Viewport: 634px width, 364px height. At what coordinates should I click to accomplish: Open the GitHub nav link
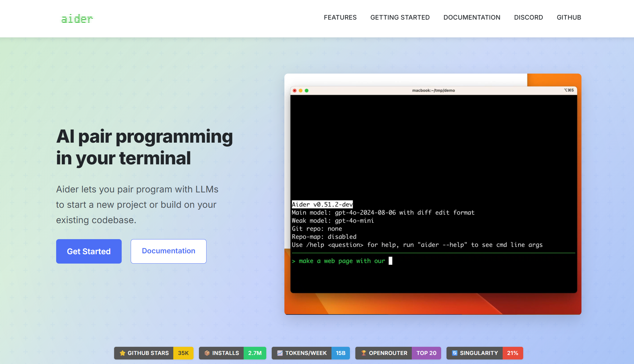[x=569, y=17]
